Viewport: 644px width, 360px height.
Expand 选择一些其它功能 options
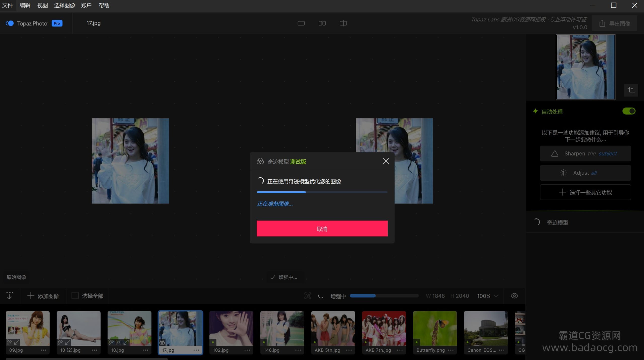tap(585, 192)
